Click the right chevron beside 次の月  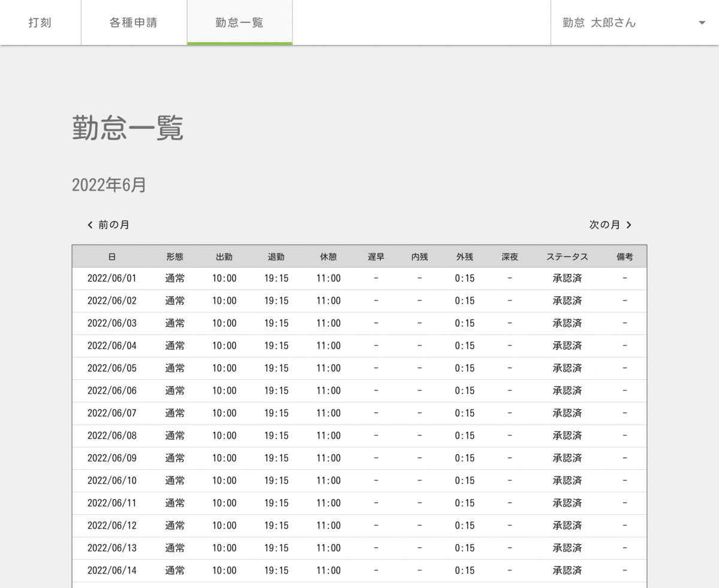pyautogui.click(x=629, y=225)
